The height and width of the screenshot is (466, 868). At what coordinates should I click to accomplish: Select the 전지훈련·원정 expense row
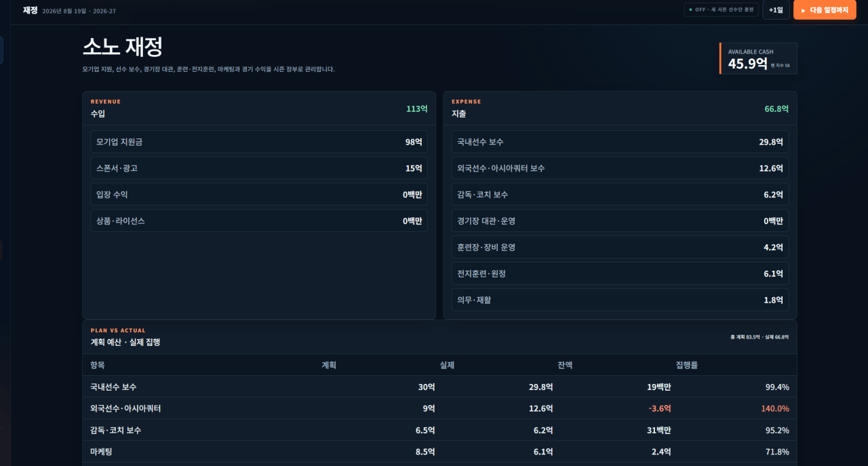pyautogui.click(x=620, y=274)
